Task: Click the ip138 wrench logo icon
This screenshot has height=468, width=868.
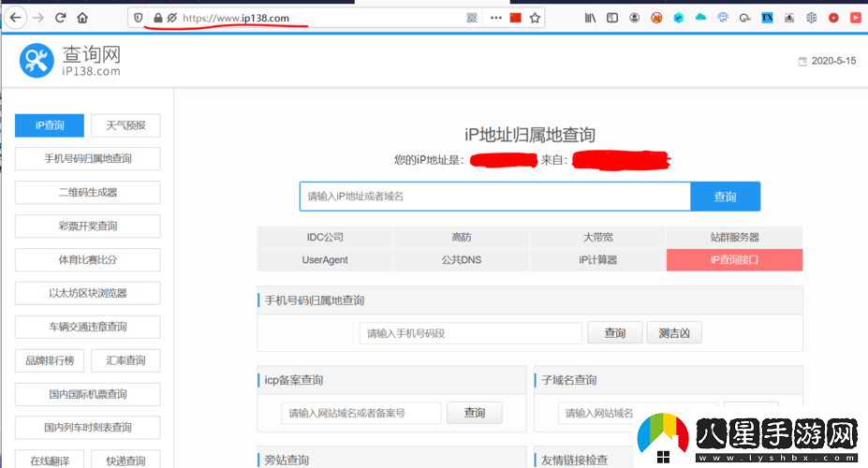Action: pos(37,61)
